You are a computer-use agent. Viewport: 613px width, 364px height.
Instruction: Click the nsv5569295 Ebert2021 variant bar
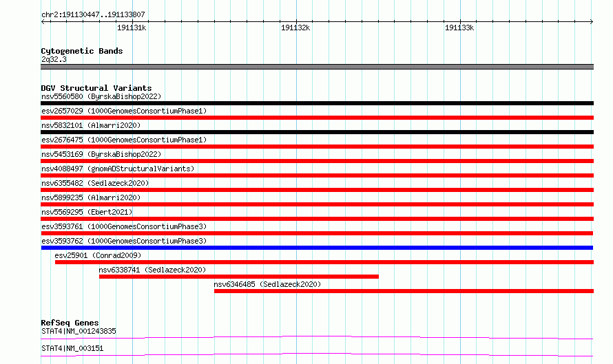[317, 219]
